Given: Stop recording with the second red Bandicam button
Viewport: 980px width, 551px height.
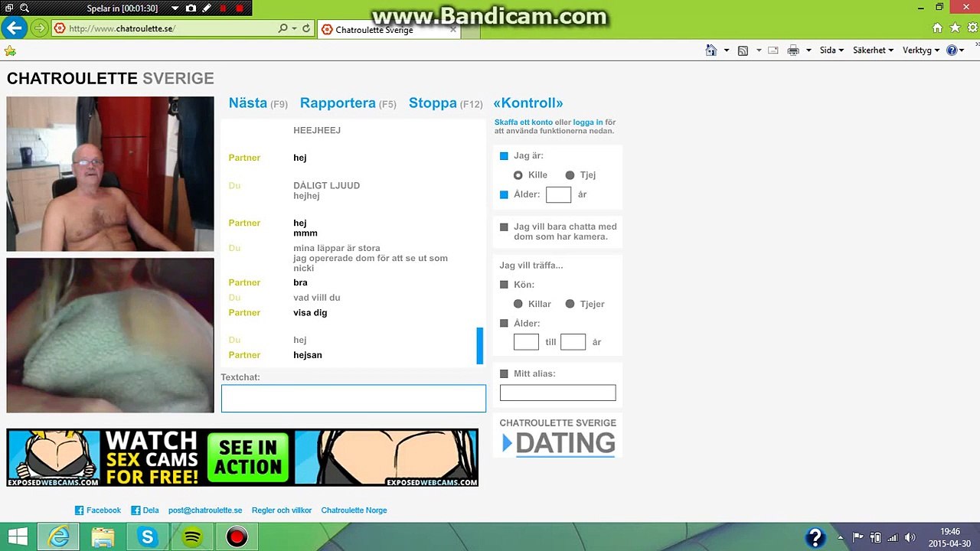Looking at the screenshot, I should [240, 8].
